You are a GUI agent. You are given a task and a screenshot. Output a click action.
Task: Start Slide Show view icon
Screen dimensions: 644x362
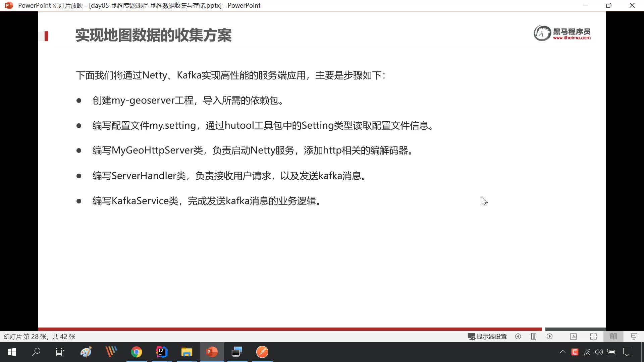point(634,337)
